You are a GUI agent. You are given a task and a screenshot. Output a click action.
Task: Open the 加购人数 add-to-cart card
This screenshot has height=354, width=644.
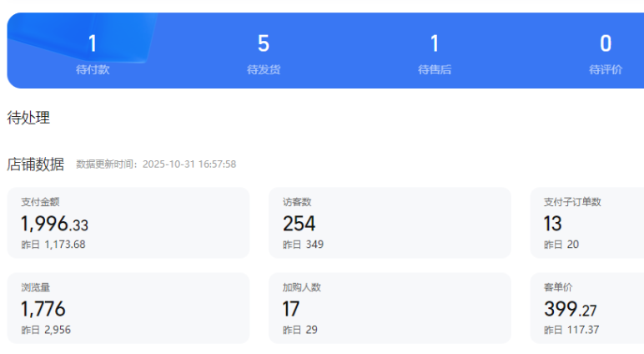(x=390, y=307)
